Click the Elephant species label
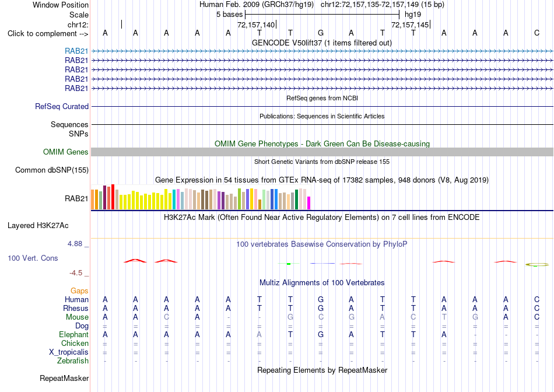554x392 pixels. click(x=73, y=334)
